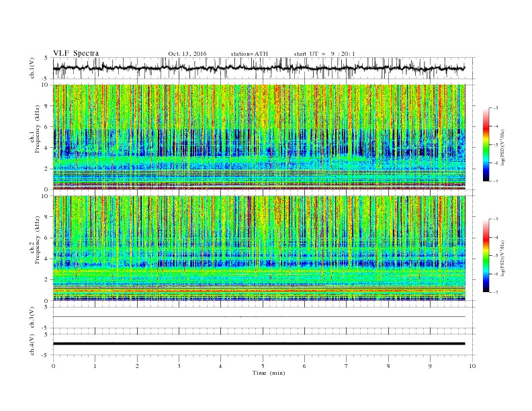Click the "Time (min)" x-axis label
532x411 pixels.
(269, 373)
